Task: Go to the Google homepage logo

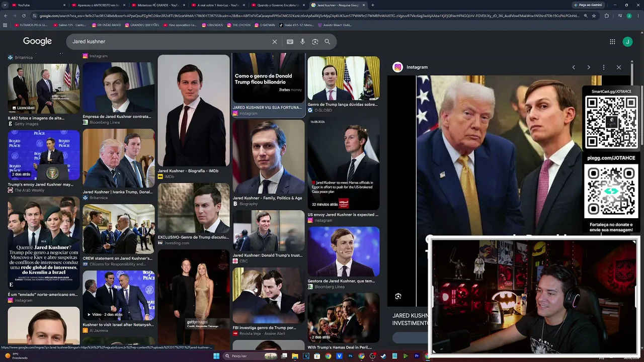Action: [x=37, y=41]
